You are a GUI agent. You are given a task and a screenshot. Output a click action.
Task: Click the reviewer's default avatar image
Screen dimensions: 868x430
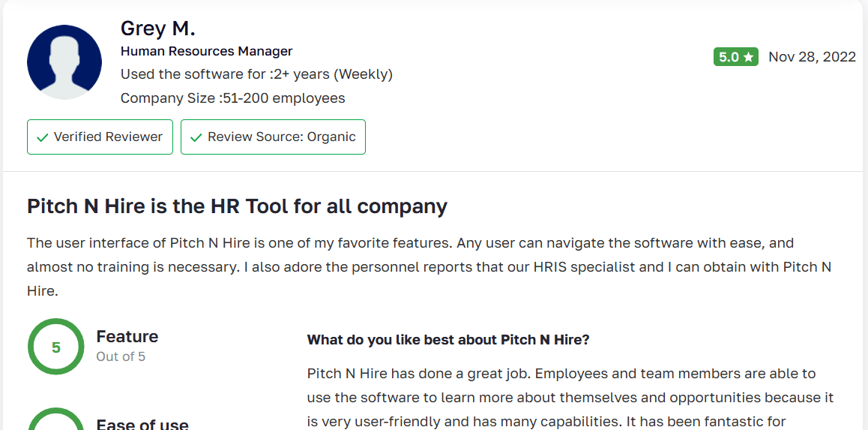(x=64, y=62)
